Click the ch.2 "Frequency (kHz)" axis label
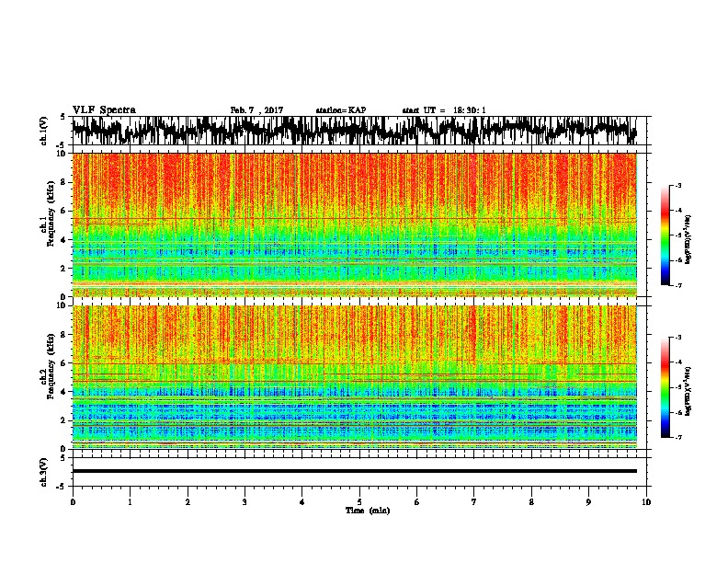The width and height of the screenshot is (728, 563). click(51, 366)
